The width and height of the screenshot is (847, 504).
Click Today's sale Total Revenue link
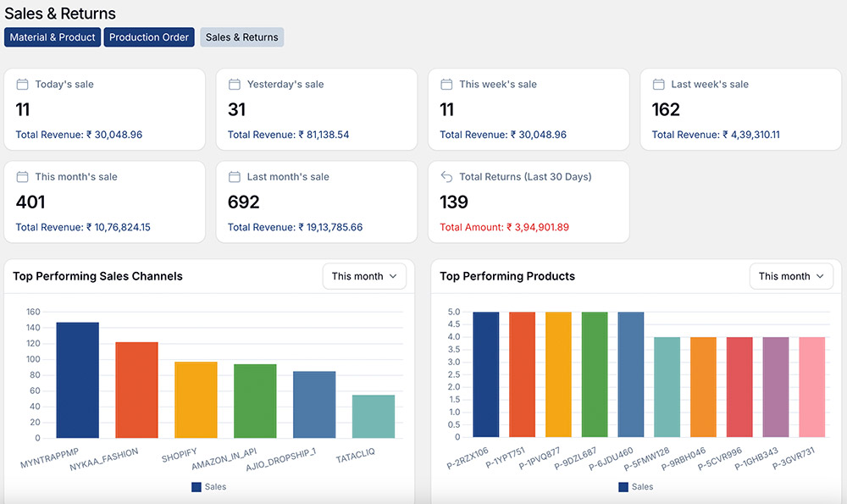79,135
